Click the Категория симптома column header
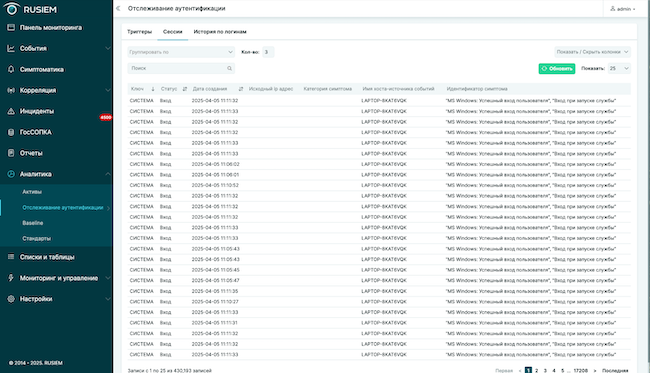Image resolution: width=650 pixels, height=373 pixels. 327,89
